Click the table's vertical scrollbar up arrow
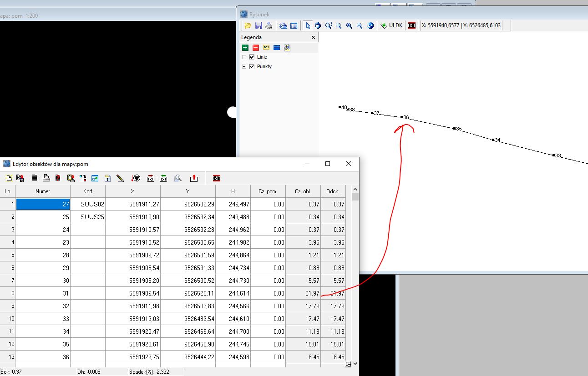Image resolution: width=588 pixels, height=376 pixels. point(355,189)
